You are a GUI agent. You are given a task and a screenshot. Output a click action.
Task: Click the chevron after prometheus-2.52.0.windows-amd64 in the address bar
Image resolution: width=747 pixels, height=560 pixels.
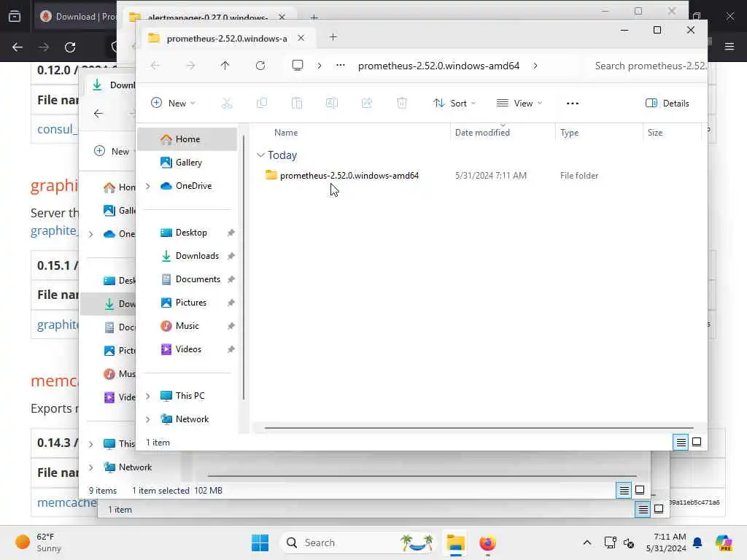coord(535,66)
